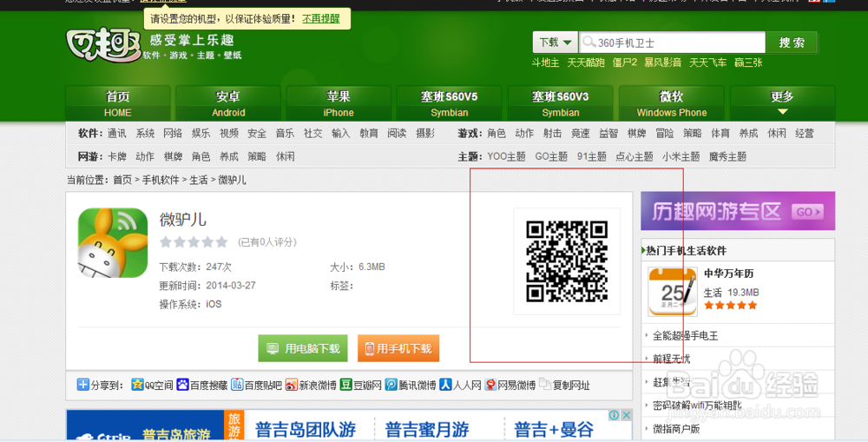
Task: Expand the 更多 navigation menu
Action: coord(782,103)
